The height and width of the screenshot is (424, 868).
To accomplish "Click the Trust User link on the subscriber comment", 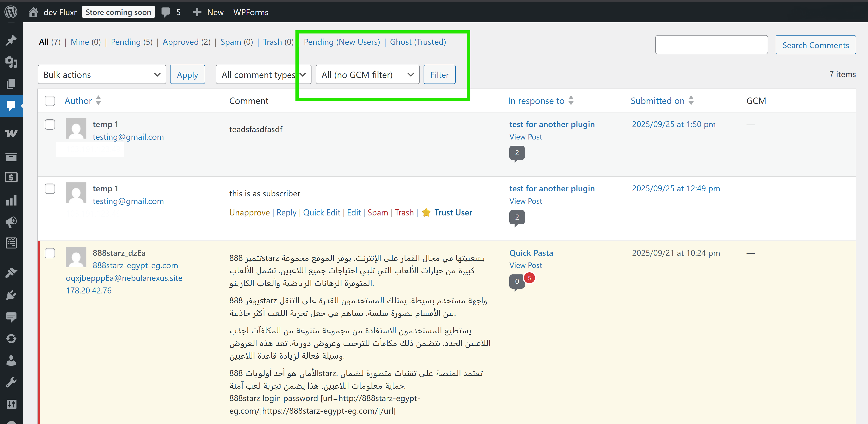I will pos(453,212).
